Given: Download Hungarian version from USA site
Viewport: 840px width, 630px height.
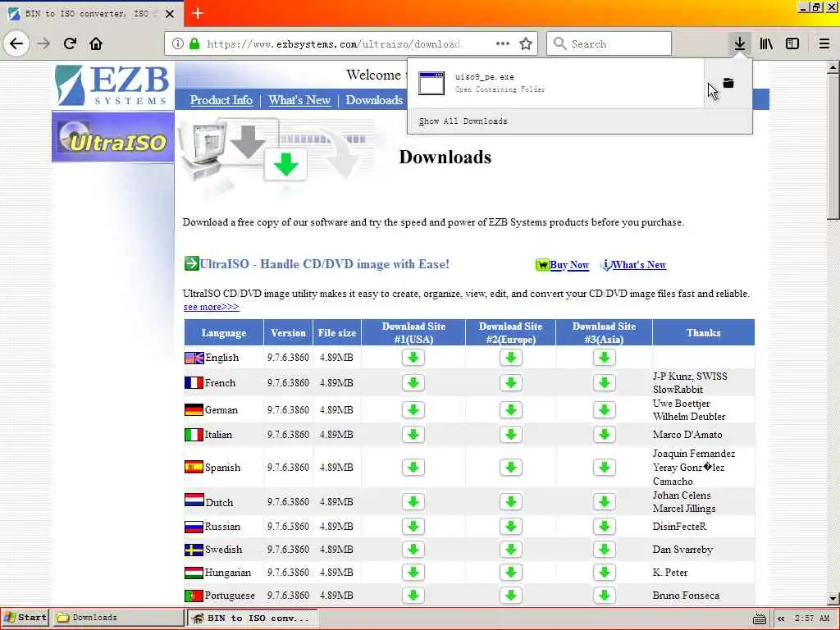Looking at the screenshot, I should (413, 572).
